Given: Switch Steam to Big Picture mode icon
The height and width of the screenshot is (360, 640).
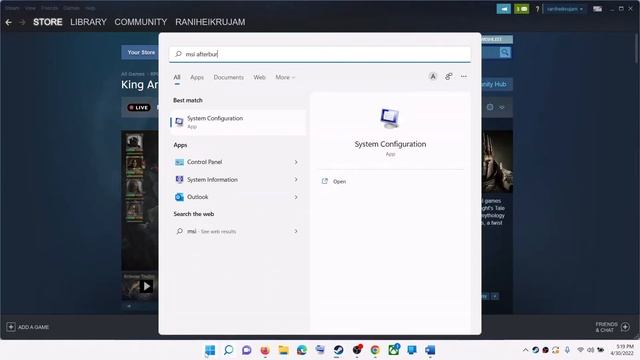Looking at the screenshot, I should (x=598, y=9).
